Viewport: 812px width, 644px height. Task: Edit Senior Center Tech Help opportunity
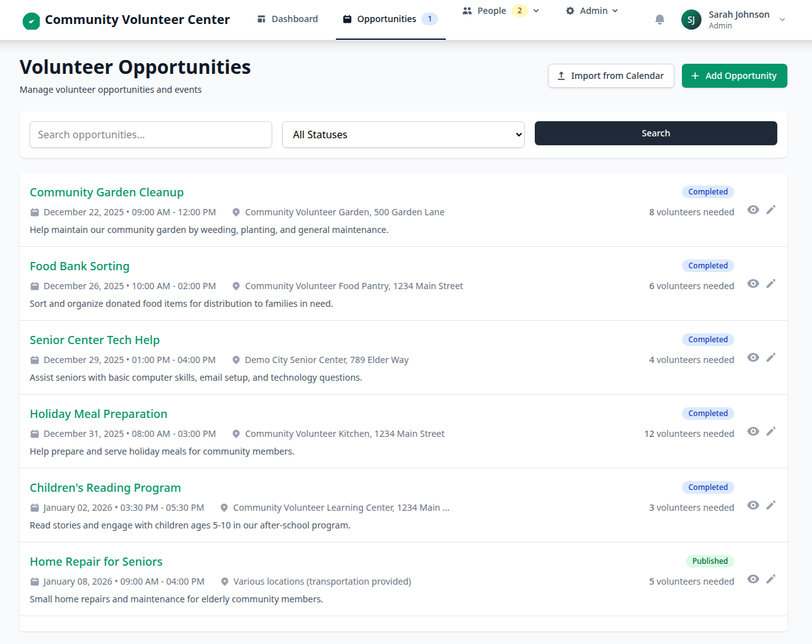[x=771, y=357]
